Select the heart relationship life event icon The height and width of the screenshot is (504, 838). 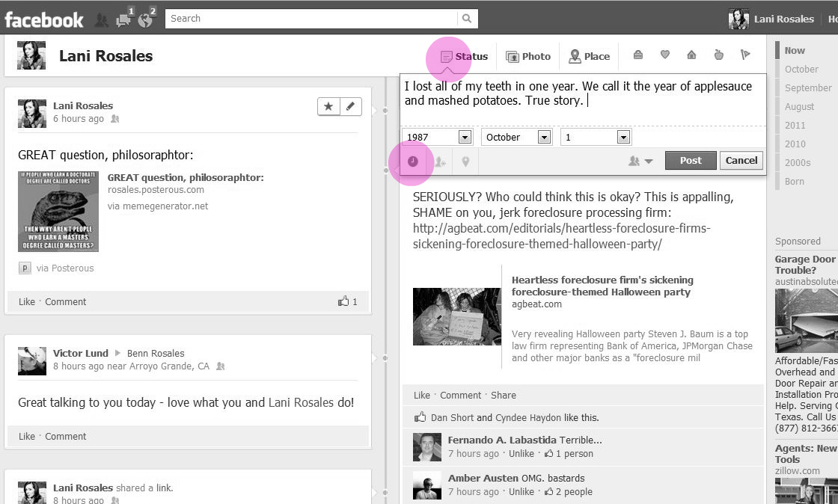point(664,55)
